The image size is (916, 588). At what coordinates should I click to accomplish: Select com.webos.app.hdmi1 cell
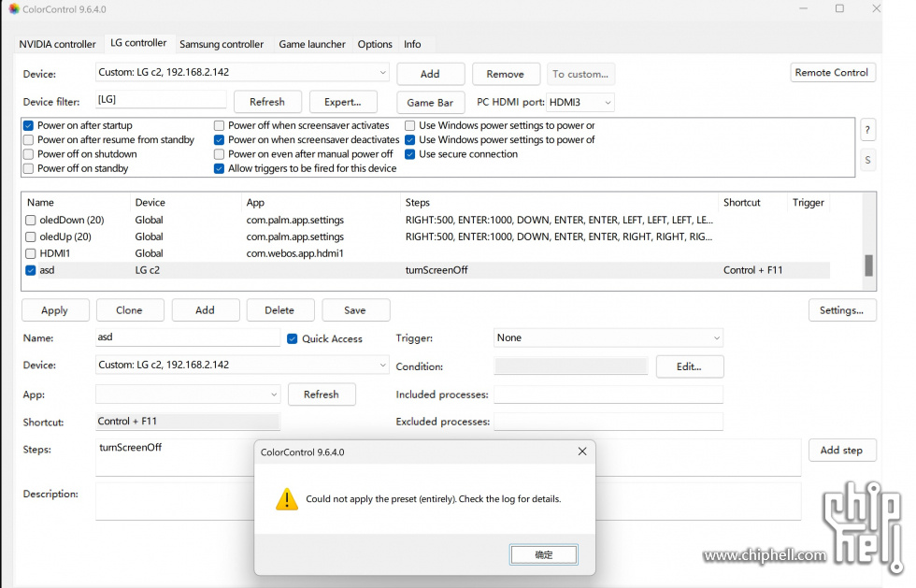295,253
